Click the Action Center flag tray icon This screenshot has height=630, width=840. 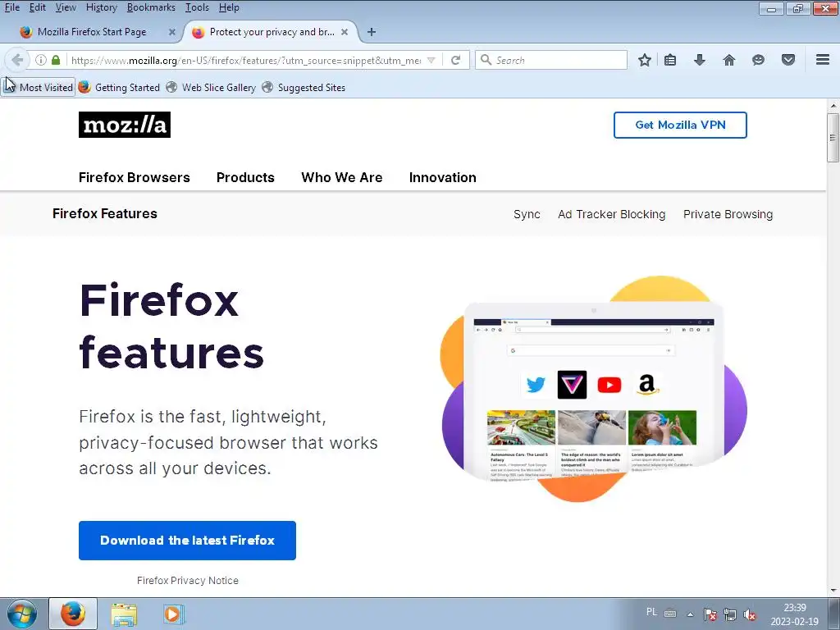tap(710, 614)
